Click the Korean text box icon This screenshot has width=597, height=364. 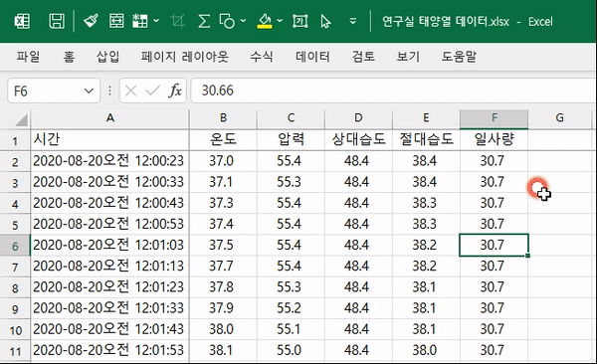click(300, 21)
